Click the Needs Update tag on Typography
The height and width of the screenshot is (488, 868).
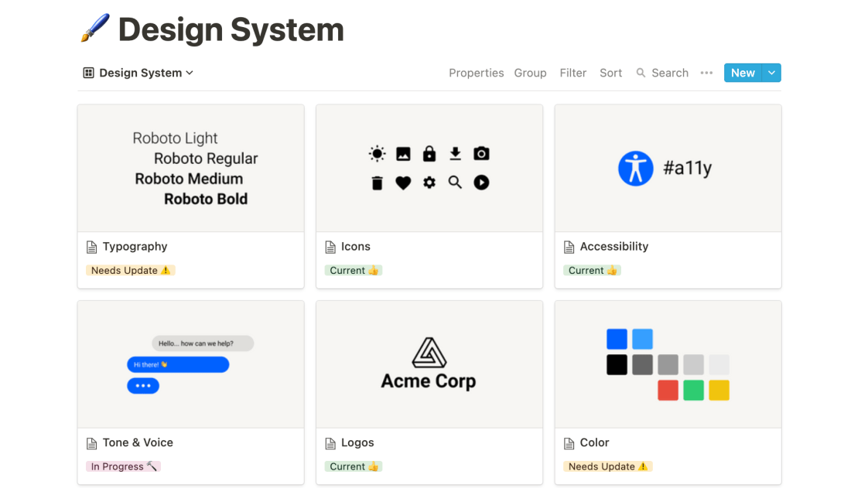pos(130,271)
